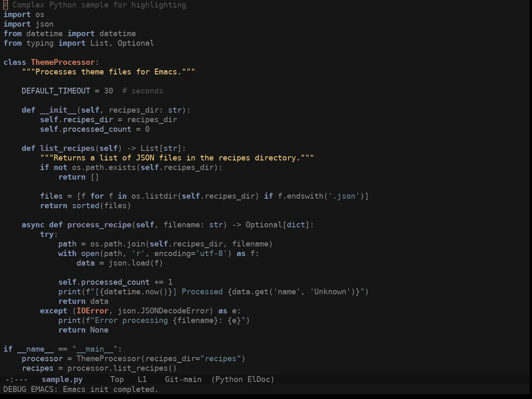Click 'os.path.exists' call
This screenshot has height=399, width=532.
click(x=104, y=167)
